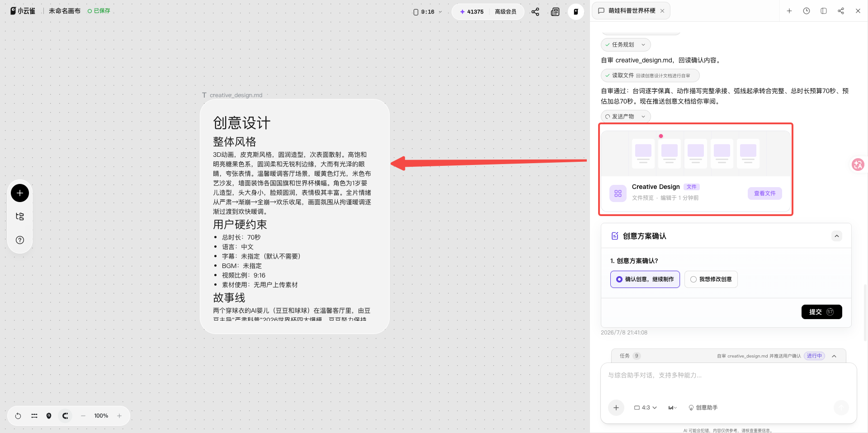Toggle the 创意助手 mode in chat input
Image resolution: width=868 pixels, height=433 pixels.
pos(703,408)
